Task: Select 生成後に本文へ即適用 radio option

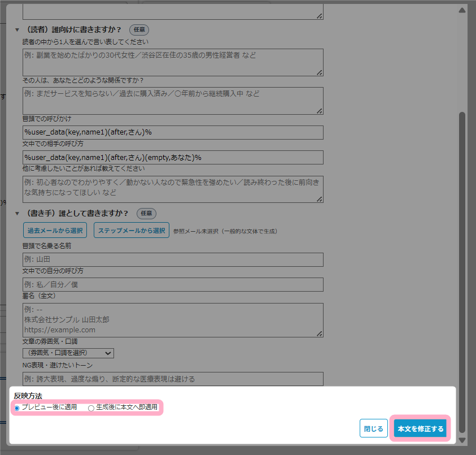Action: click(x=91, y=408)
